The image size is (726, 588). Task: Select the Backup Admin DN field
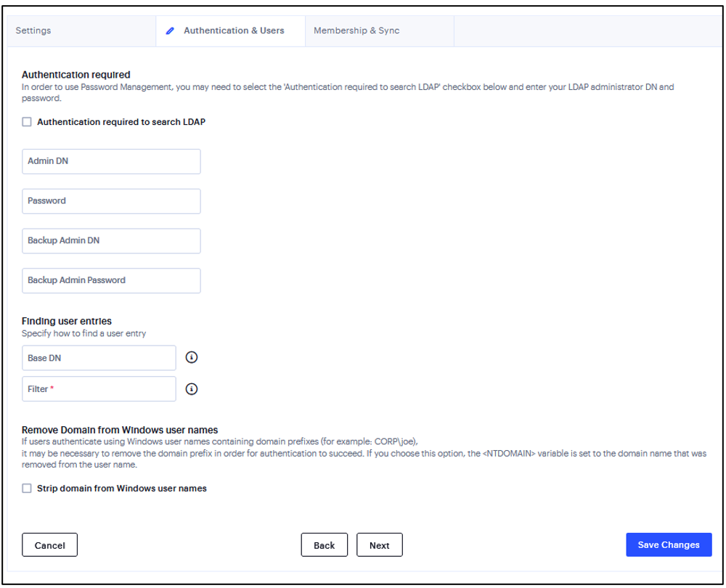111,240
